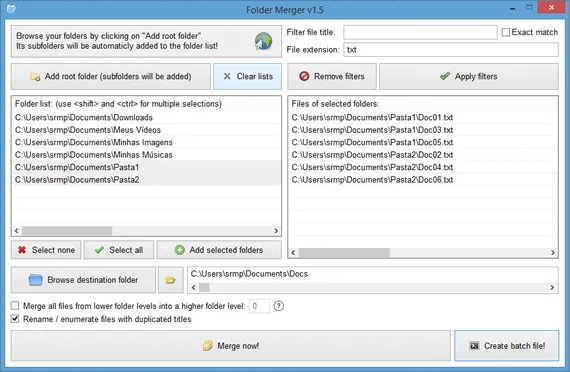Uncheck Rename / enumerate duplicated titles
Image resolution: width=570 pixels, height=372 pixels.
(x=15, y=319)
